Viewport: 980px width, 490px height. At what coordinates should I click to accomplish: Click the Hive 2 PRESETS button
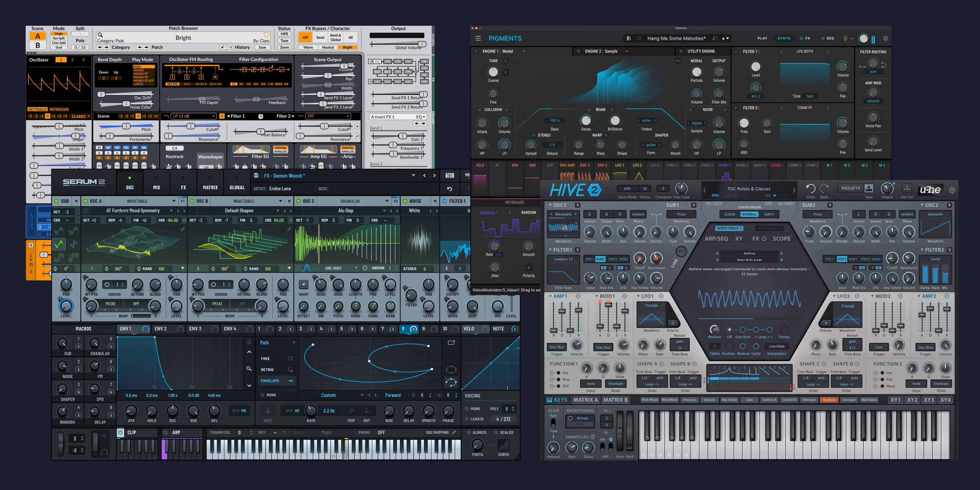coord(851,188)
